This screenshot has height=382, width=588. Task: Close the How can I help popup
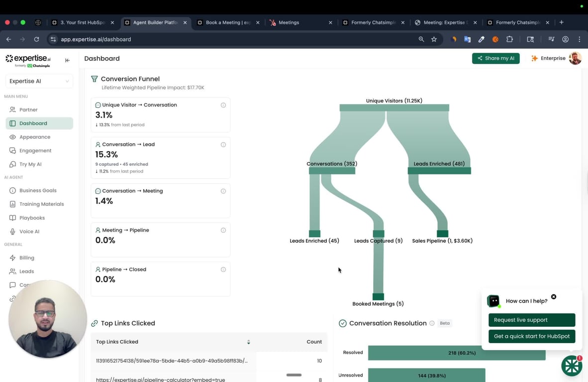pyautogui.click(x=554, y=296)
